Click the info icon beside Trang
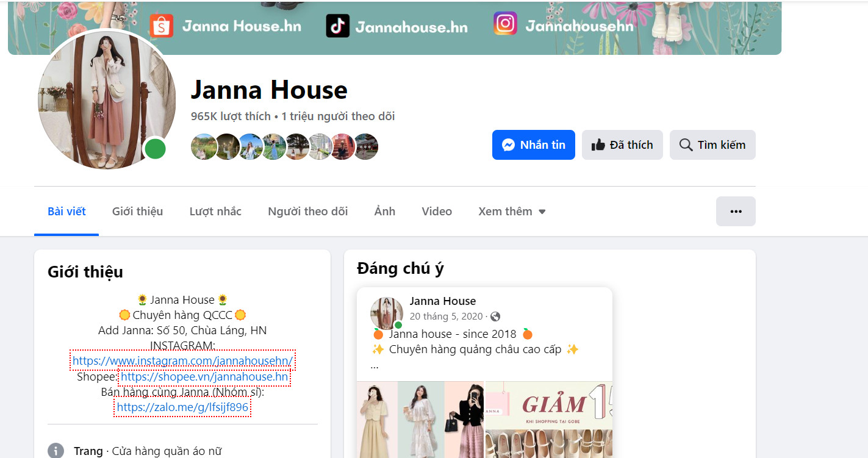The height and width of the screenshot is (458, 868). click(56, 451)
